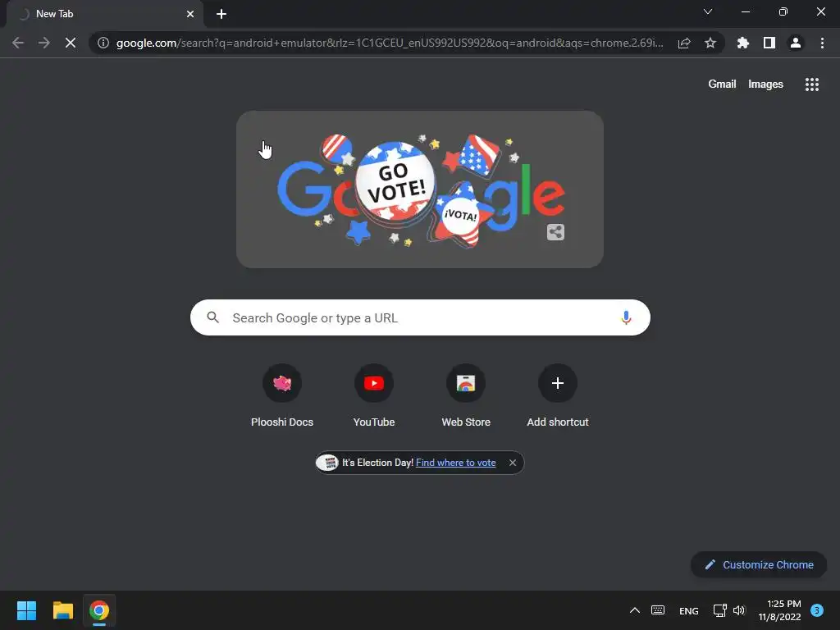Open the profile avatar menu

(x=796, y=43)
